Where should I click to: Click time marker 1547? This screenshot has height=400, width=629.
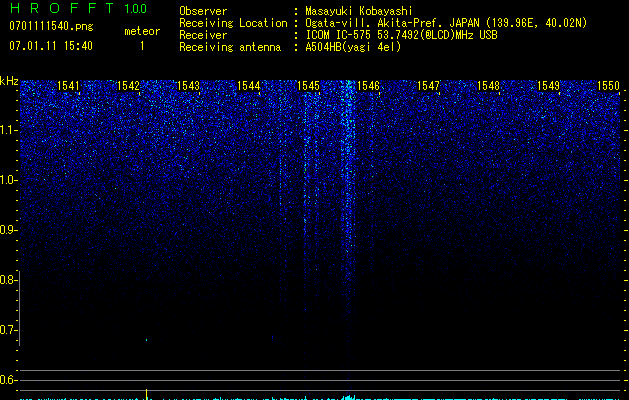point(428,86)
